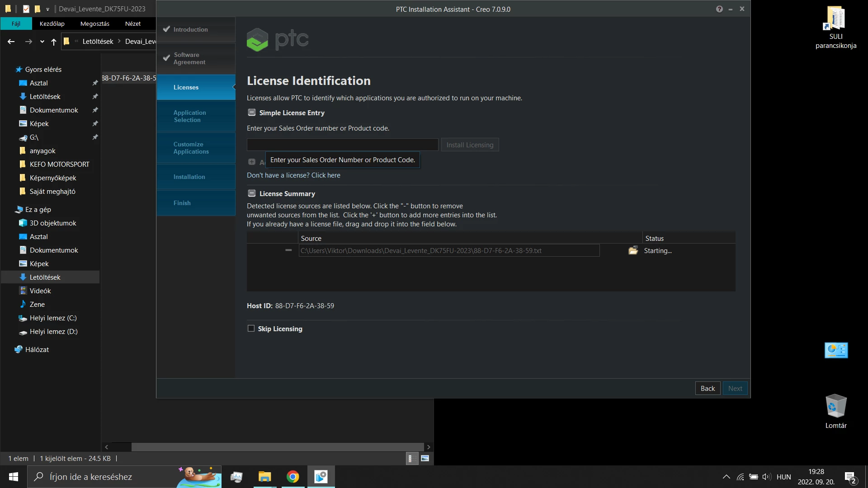Open Chrome from the taskbar
The height and width of the screenshot is (488, 868).
[292, 477]
